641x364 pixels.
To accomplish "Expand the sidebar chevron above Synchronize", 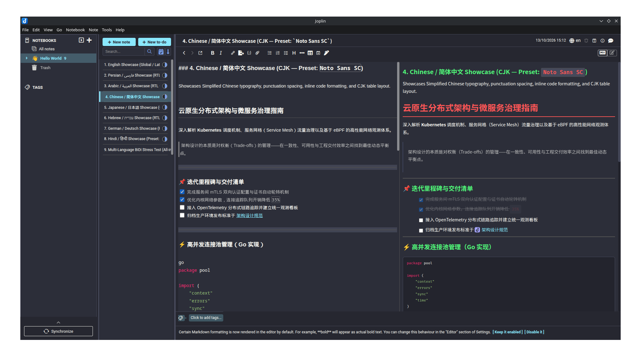I will (58, 322).
